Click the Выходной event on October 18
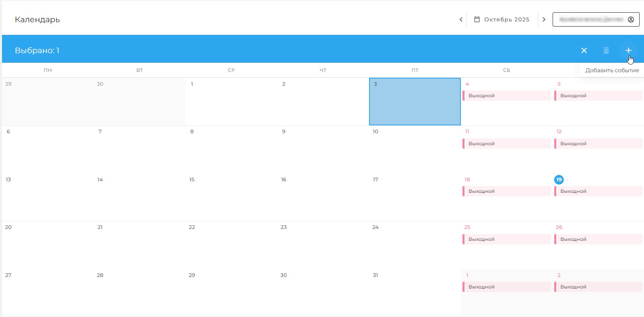The image size is (644, 317). coord(507,191)
